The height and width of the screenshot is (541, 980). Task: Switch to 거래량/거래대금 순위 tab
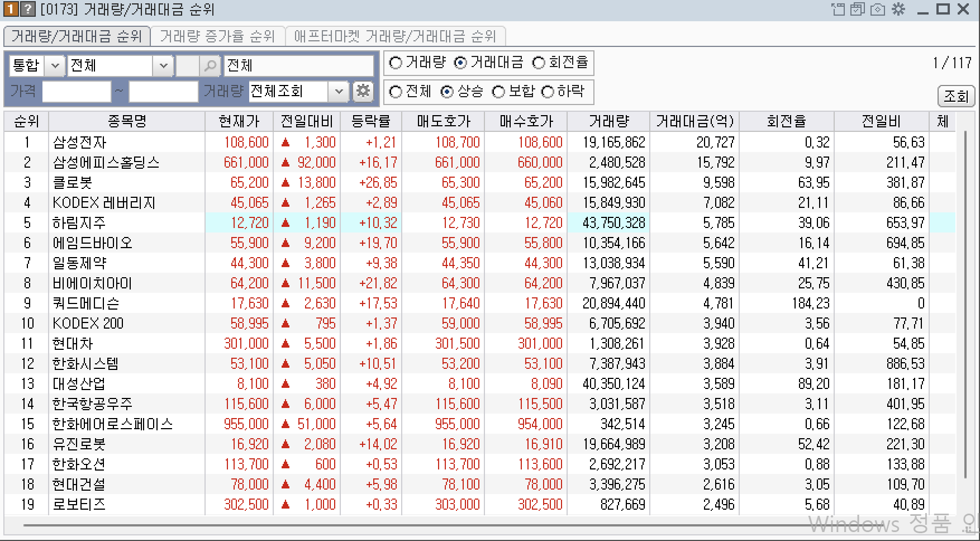click(x=77, y=36)
